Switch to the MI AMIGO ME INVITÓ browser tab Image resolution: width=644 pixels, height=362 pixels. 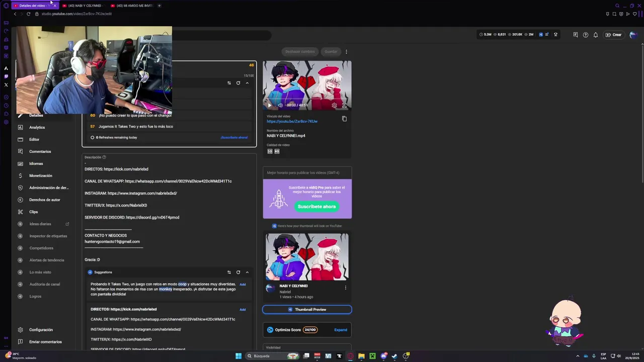click(x=131, y=6)
